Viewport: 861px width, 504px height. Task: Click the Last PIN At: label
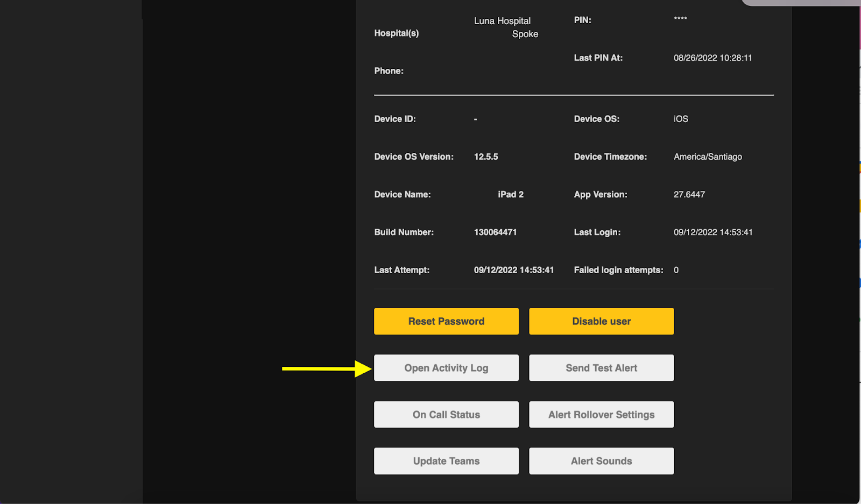coord(598,58)
